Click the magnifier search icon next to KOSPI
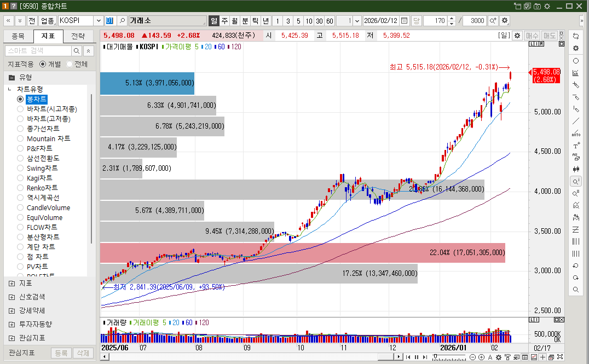This screenshot has width=589, height=364. (x=122, y=21)
